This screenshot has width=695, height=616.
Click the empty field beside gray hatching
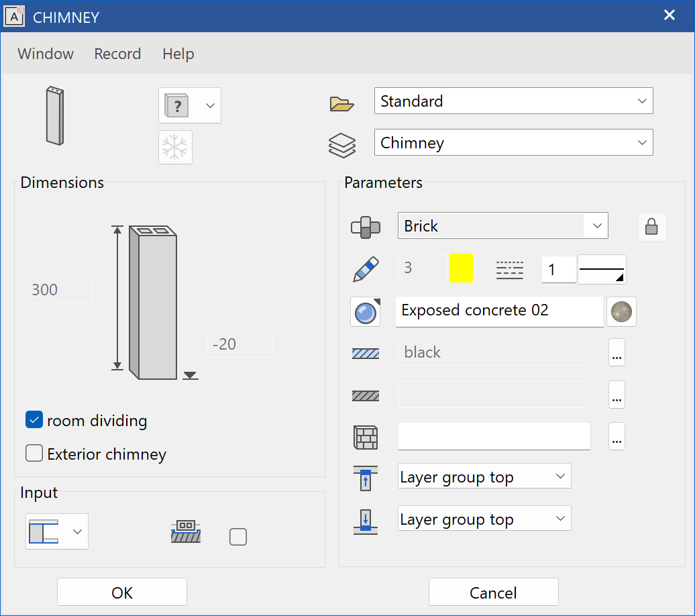pyautogui.click(x=494, y=395)
